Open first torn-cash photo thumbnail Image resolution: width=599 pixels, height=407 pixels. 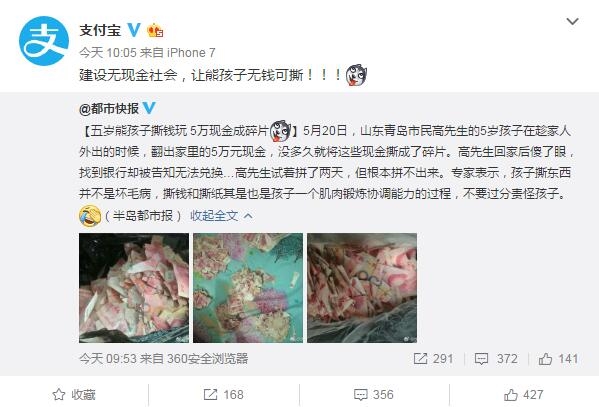(134, 288)
